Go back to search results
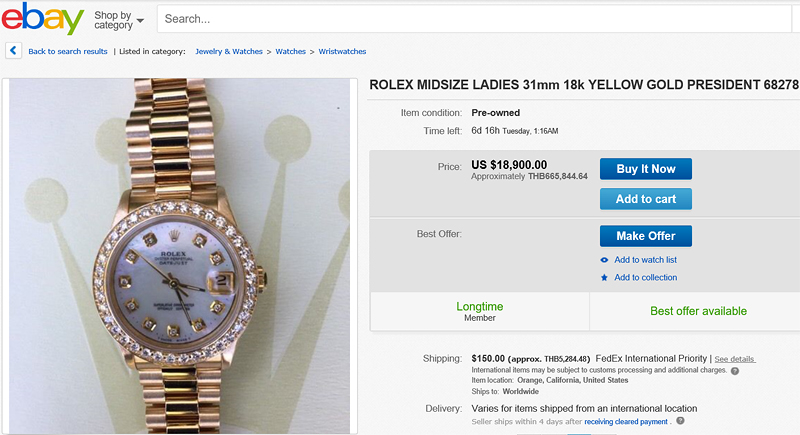Screen dimensions: 800x435 (68, 51)
